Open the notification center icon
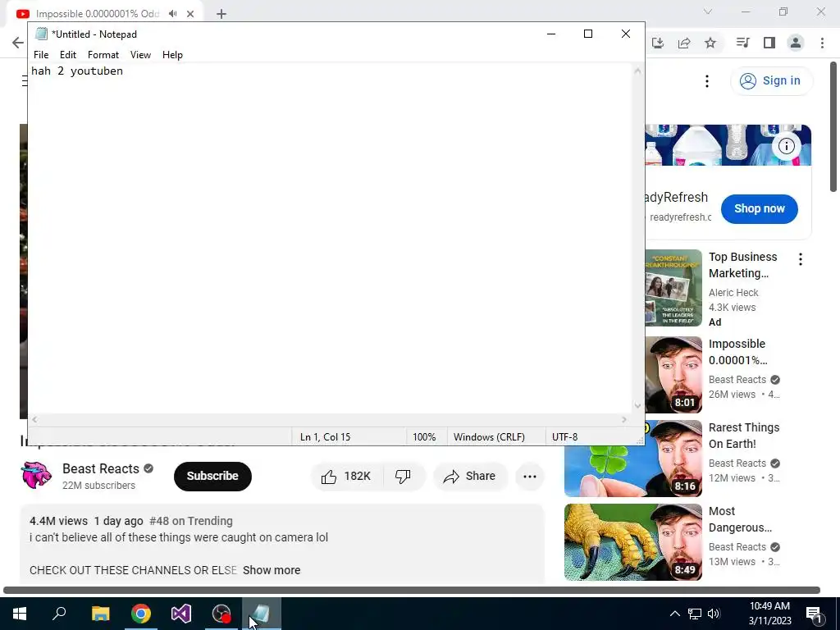 (x=815, y=614)
